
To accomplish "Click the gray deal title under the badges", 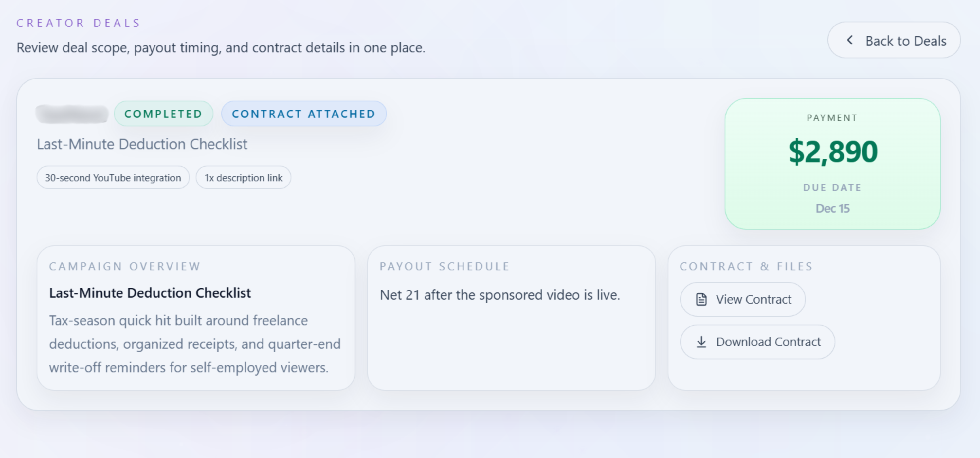I will 142,144.
